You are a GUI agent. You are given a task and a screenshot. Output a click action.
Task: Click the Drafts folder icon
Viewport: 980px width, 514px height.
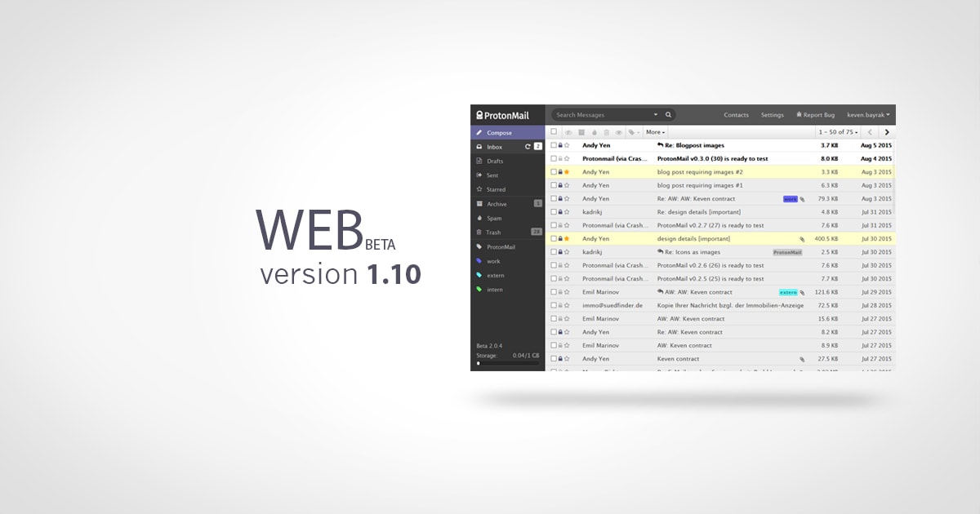(x=479, y=162)
